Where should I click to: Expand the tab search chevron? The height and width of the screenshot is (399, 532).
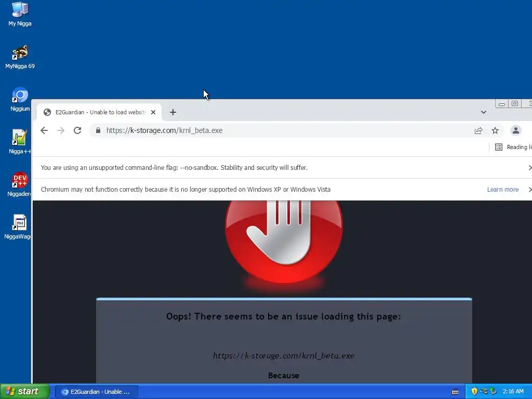click(x=484, y=112)
